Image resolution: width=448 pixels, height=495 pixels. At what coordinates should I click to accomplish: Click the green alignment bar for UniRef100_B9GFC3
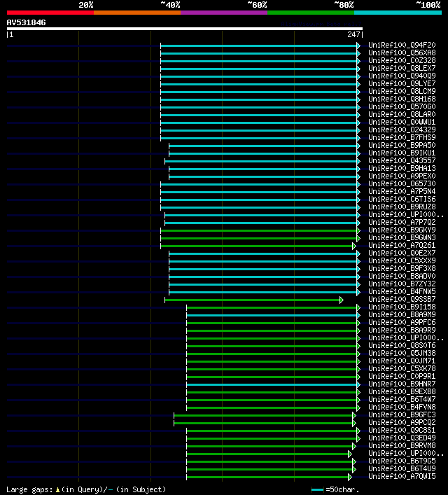[x=263, y=416]
